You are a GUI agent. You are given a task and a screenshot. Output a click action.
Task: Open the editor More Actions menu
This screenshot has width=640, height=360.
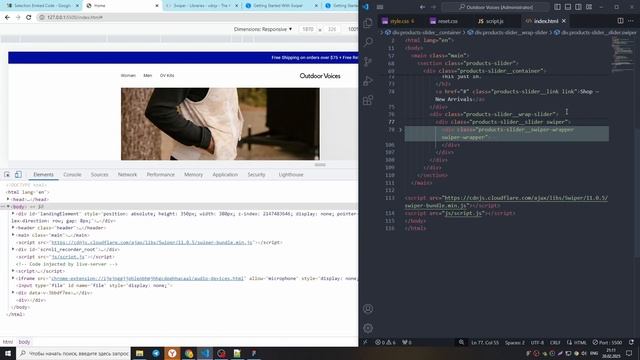(631, 21)
